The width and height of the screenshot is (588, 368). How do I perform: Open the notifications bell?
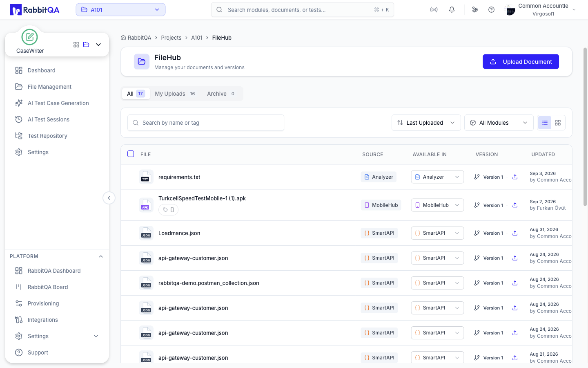(452, 10)
